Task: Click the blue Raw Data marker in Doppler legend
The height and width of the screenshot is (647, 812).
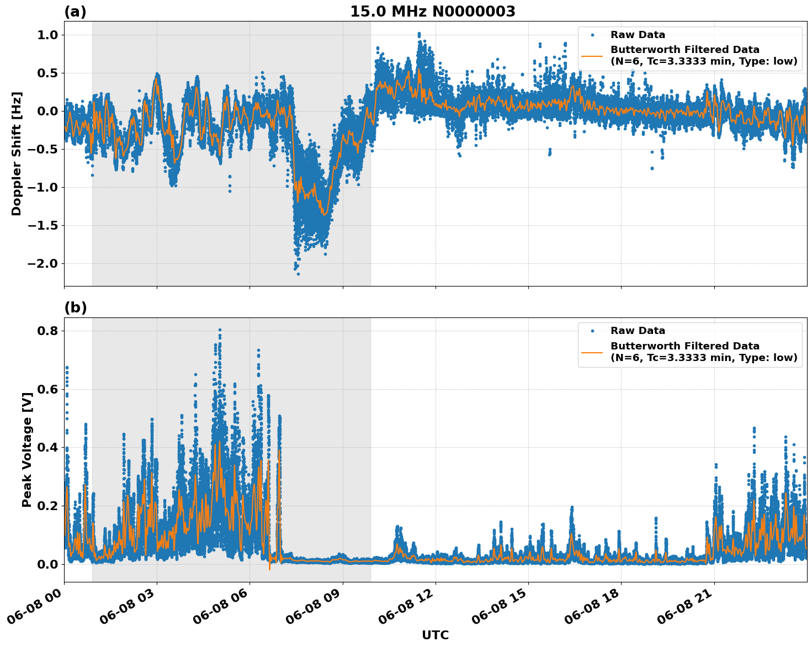Action: click(x=592, y=35)
